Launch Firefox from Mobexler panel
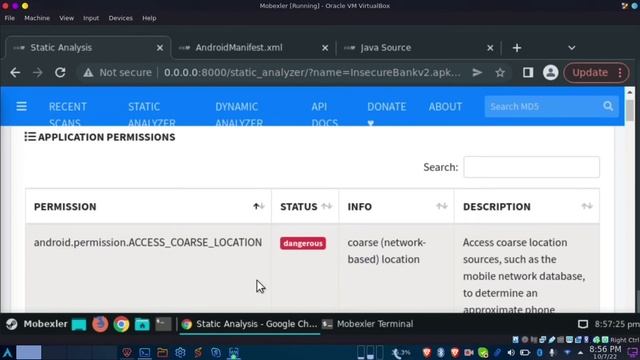 point(100,324)
